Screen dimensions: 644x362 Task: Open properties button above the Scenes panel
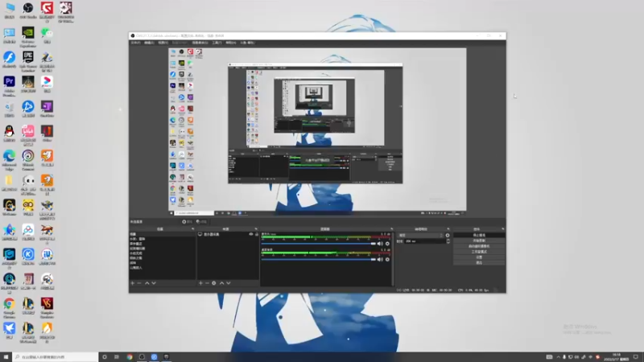[x=187, y=222]
